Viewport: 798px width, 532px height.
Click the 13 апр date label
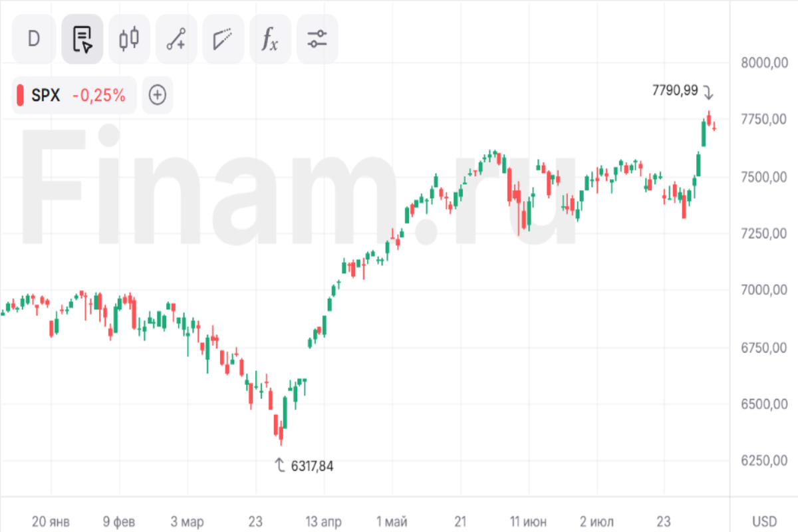point(323,521)
